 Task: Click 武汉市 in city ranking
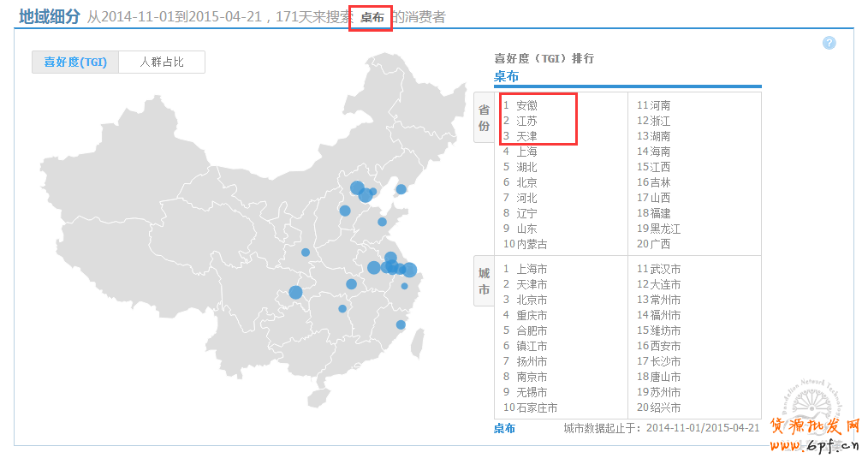pyautogui.click(x=664, y=269)
